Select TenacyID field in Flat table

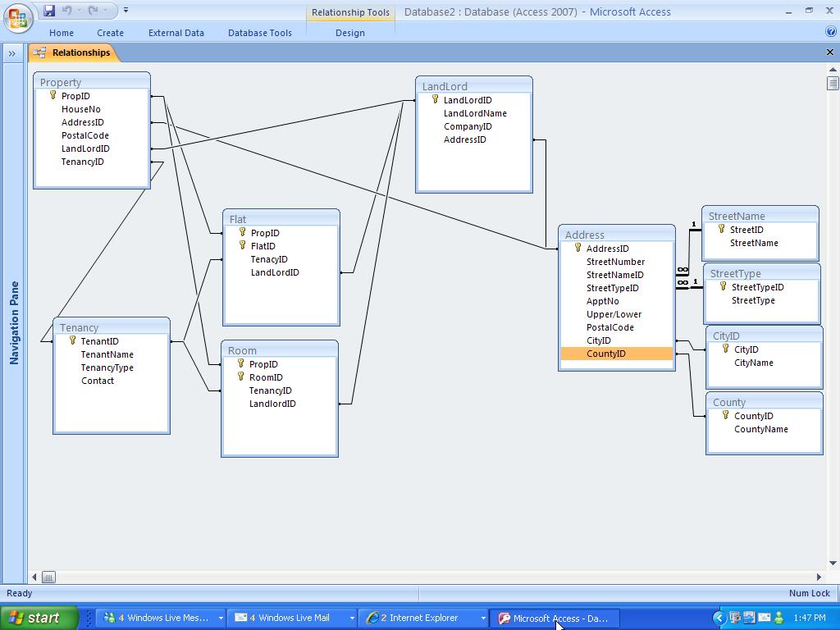269,259
